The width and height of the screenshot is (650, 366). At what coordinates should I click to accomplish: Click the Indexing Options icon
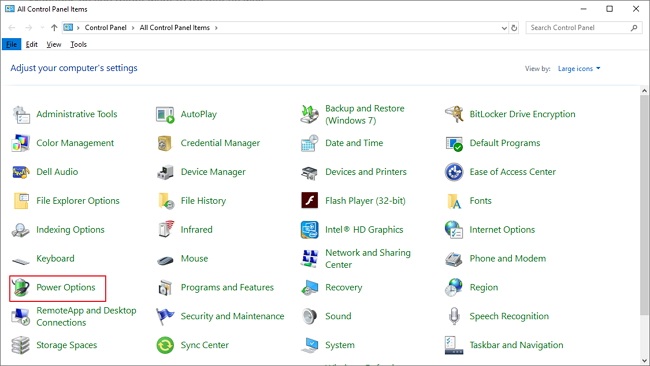pos(21,230)
